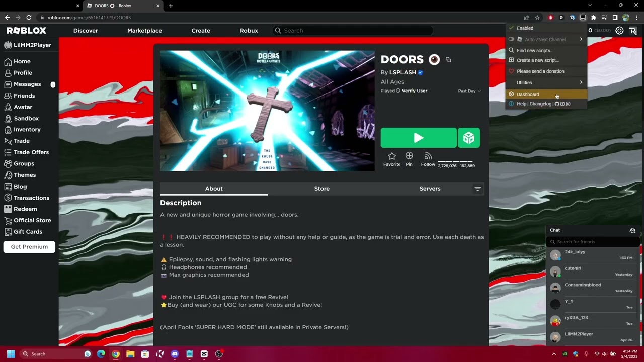Open Transactions in the sidebar
The height and width of the screenshot is (362, 644).
(27, 198)
